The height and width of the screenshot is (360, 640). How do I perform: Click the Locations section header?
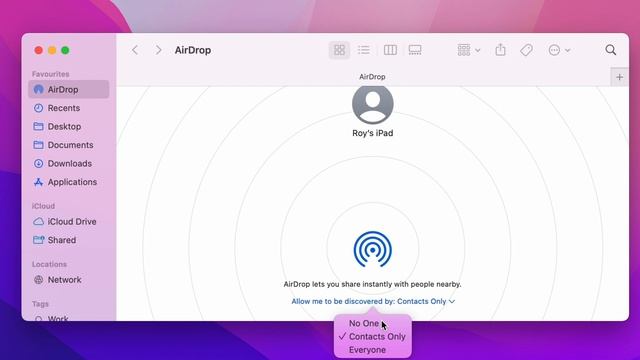point(49,264)
